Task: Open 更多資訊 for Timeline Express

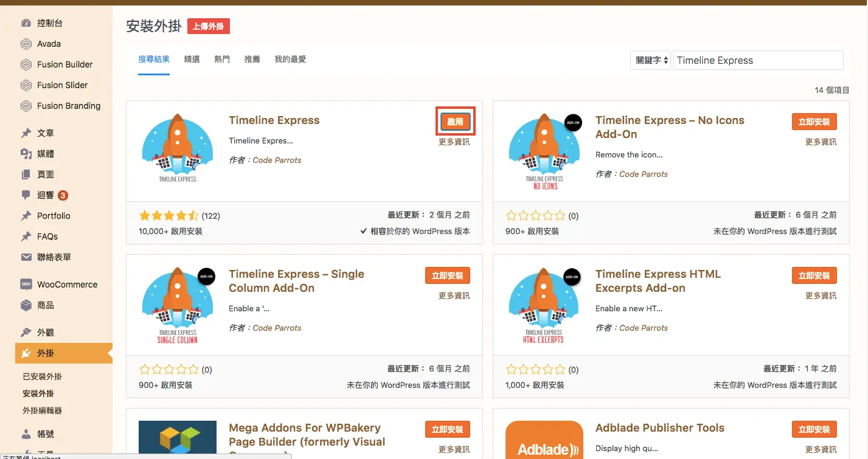Action: click(x=454, y=142)
